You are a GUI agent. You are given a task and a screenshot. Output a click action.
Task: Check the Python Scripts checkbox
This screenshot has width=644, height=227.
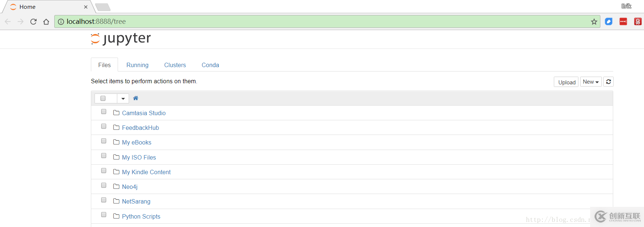[x=104, y=215]
